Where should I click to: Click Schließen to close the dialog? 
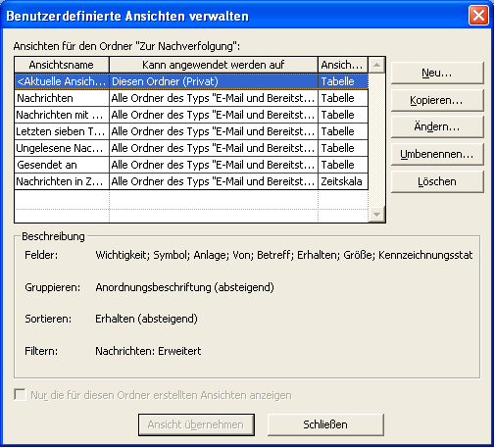click(325, 424)
